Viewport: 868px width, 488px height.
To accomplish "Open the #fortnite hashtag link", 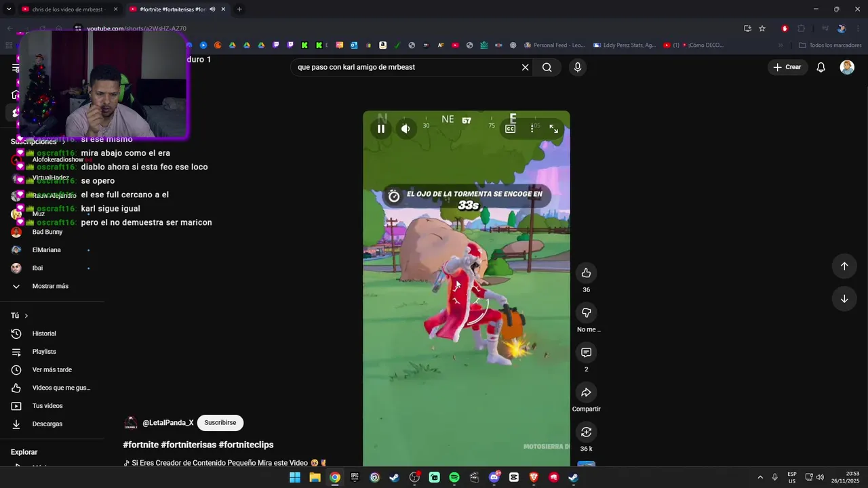I will 140,445.
